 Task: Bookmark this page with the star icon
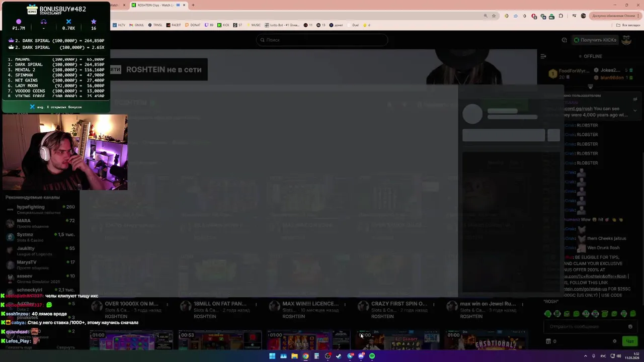(x=494, y=16)
